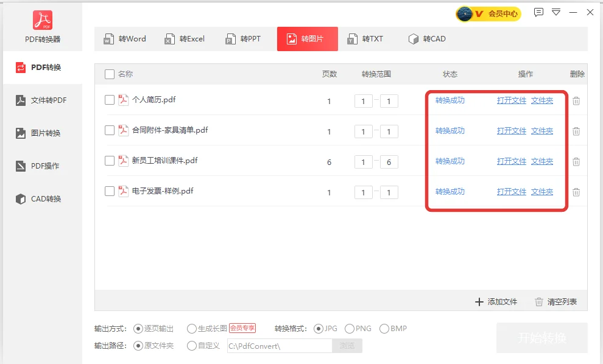Choose PNG as the conversion format
The width and height of the screenshot is (603, 364).
click(x=350, y=329)
